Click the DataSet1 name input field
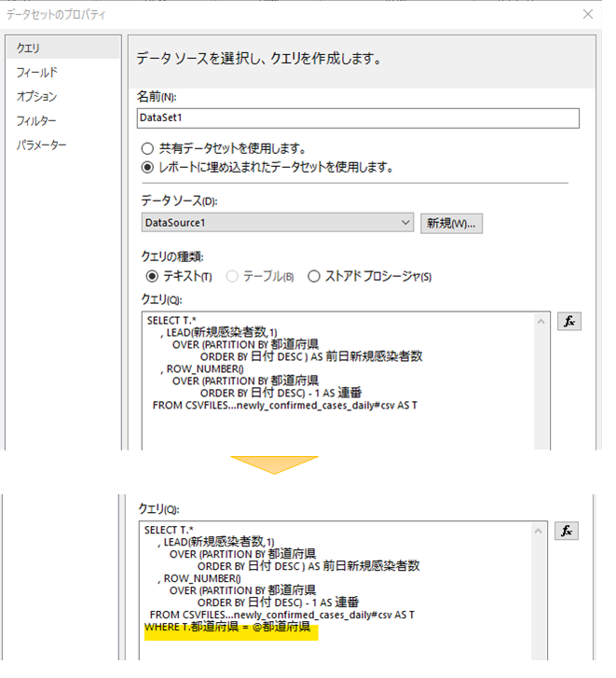 click(x=357, y=118)
